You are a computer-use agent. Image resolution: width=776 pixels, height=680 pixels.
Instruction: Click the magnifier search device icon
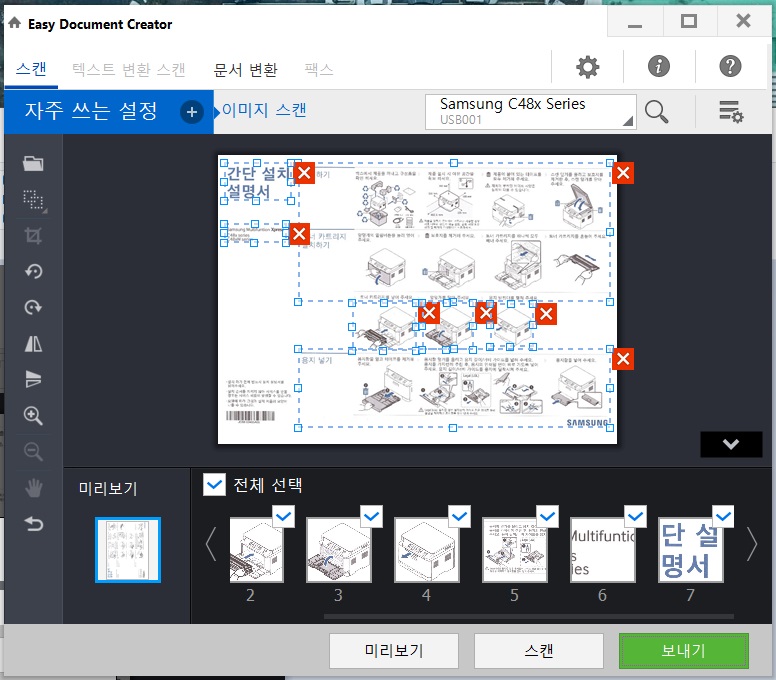point(656,111)
